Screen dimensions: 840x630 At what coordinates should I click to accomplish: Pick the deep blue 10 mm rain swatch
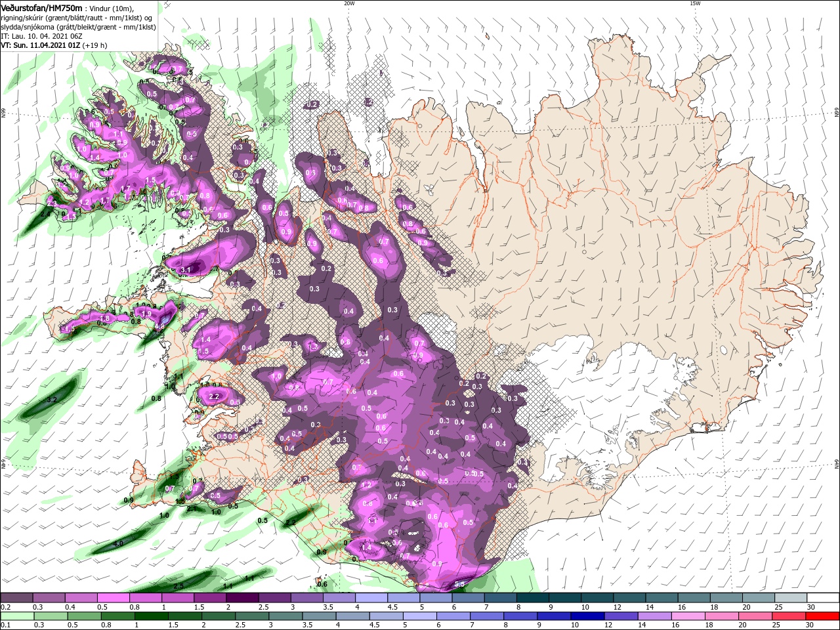[x=587, y=616]
